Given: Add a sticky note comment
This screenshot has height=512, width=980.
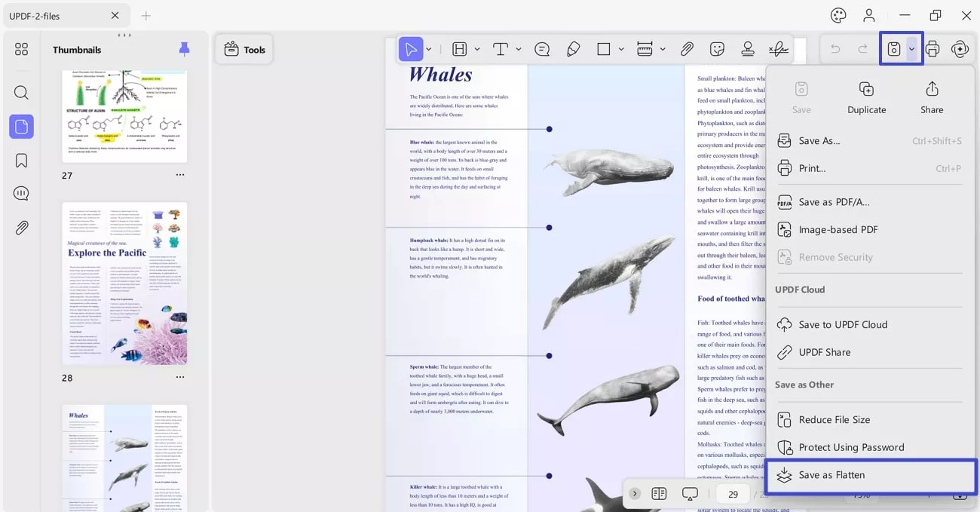Looking at the screenshot, I should pyautogui.click(x=542, y=49).
